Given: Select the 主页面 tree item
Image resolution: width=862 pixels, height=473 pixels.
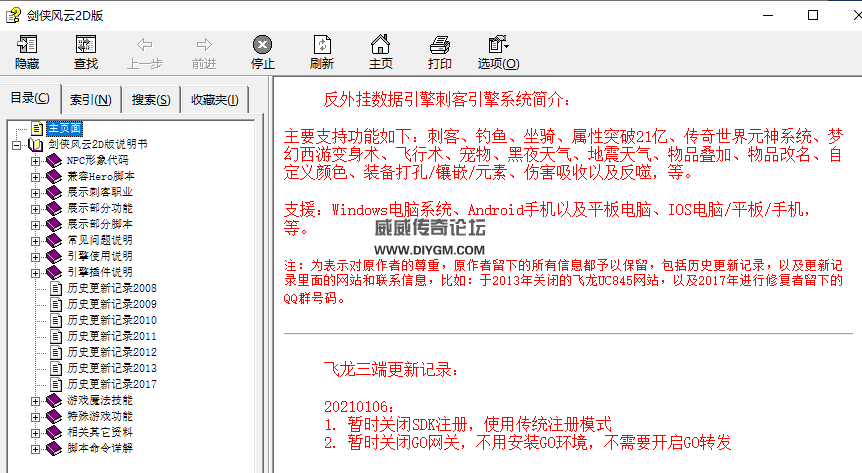Looking at the screenshot, I should (64, 128).
